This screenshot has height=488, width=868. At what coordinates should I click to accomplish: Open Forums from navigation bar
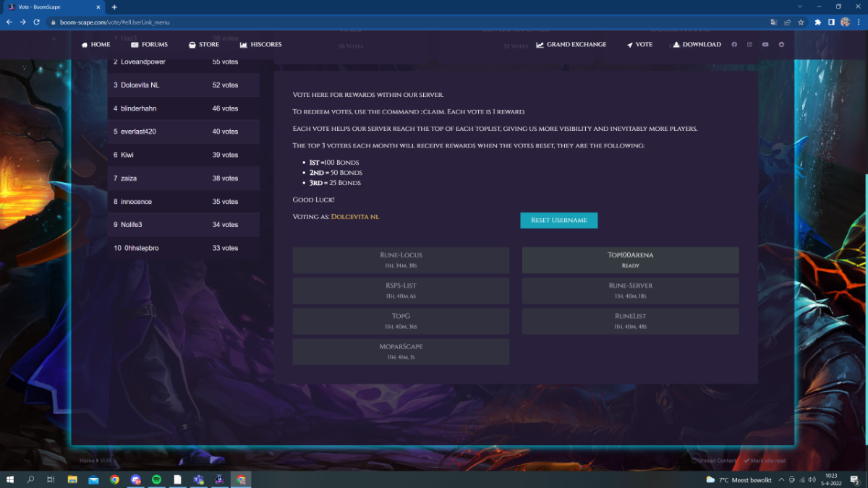(149, 44)
